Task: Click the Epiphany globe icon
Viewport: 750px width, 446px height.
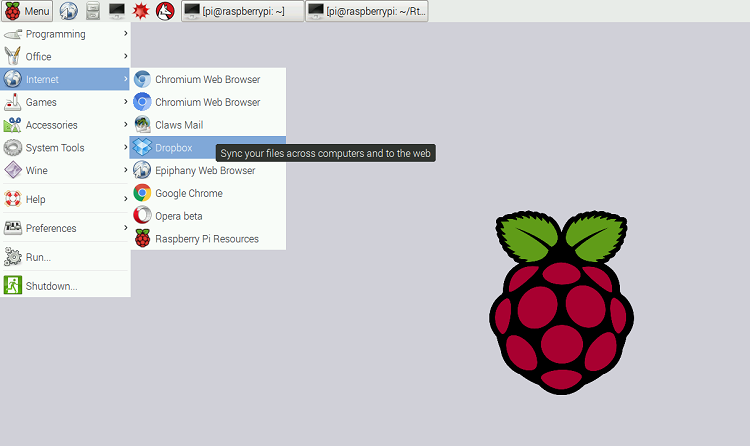Action: [142, 170]
